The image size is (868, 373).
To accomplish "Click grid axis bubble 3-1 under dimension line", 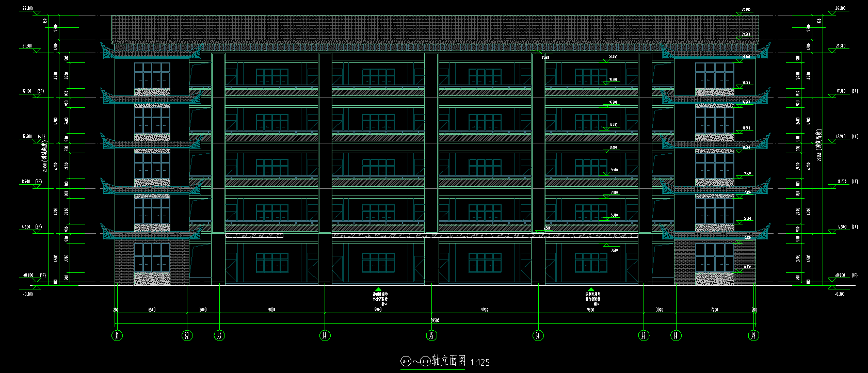I will [117, 336].
